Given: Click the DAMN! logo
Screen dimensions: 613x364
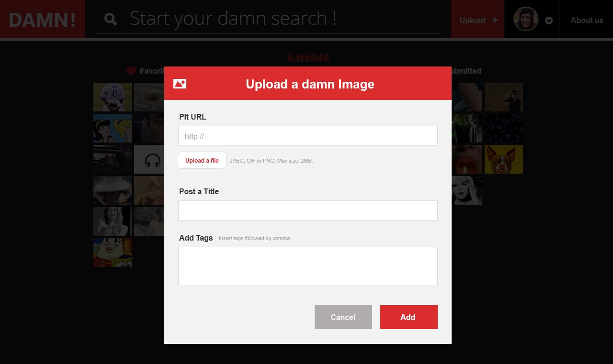Looking at the screenshot, I should [42, 19].
